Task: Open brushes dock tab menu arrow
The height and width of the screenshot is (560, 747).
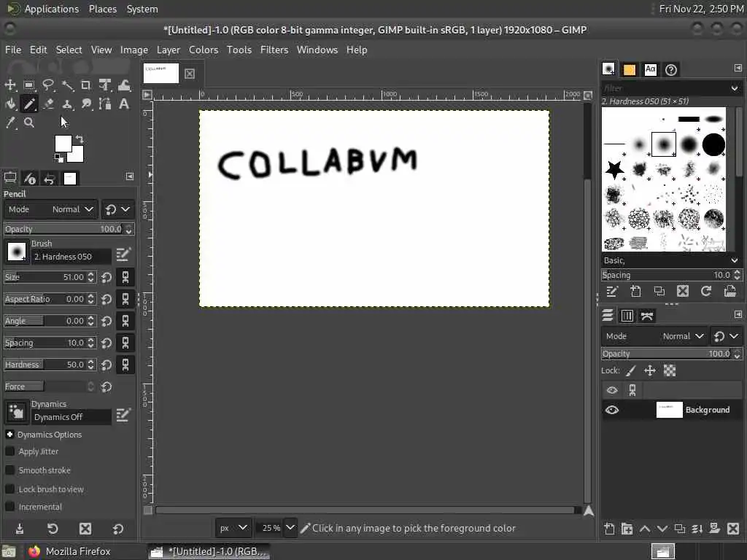Action: (738, 68)
